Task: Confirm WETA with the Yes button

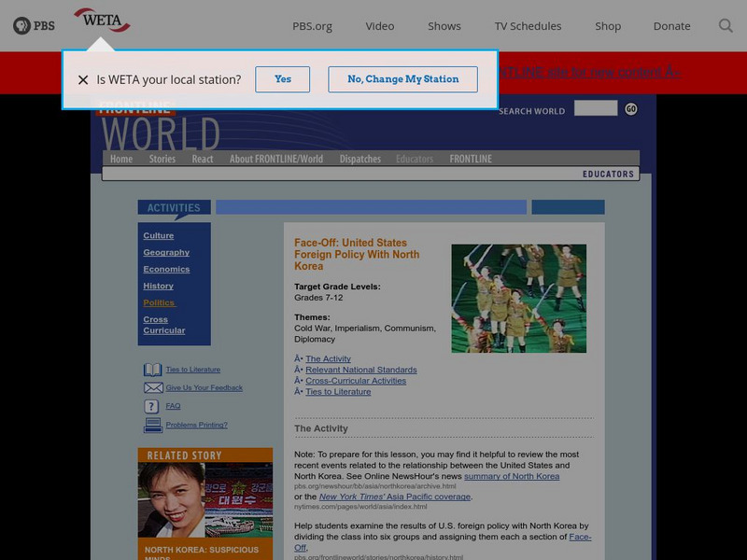Action: tap(283, 79)
